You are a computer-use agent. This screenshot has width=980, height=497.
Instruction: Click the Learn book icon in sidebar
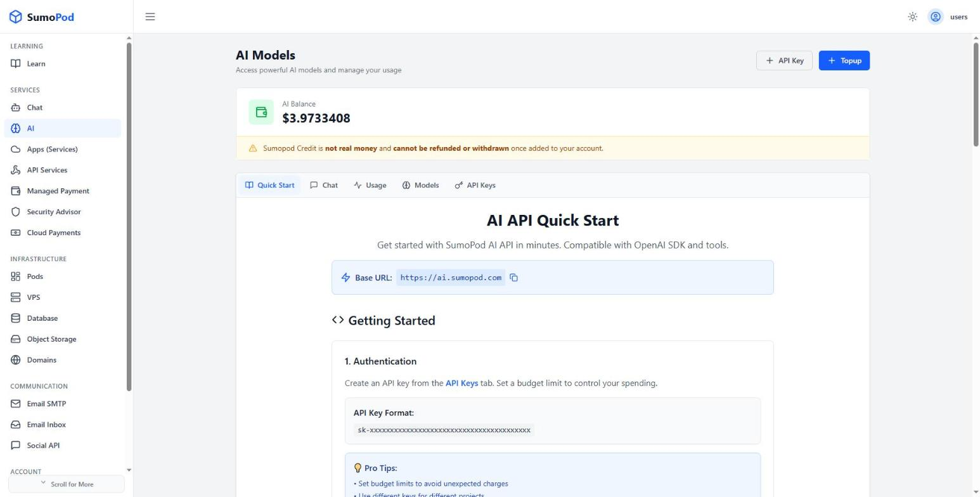(x=16, y=63)
